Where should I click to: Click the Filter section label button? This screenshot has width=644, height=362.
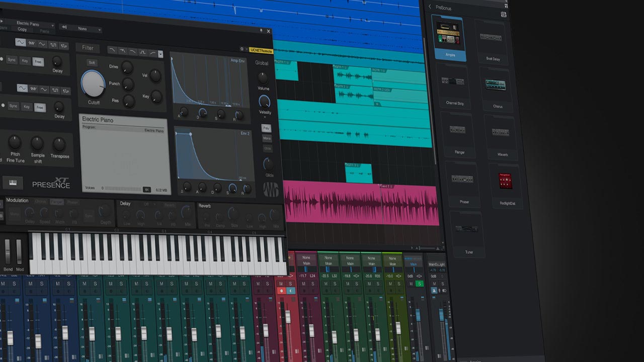pos(88,48)
